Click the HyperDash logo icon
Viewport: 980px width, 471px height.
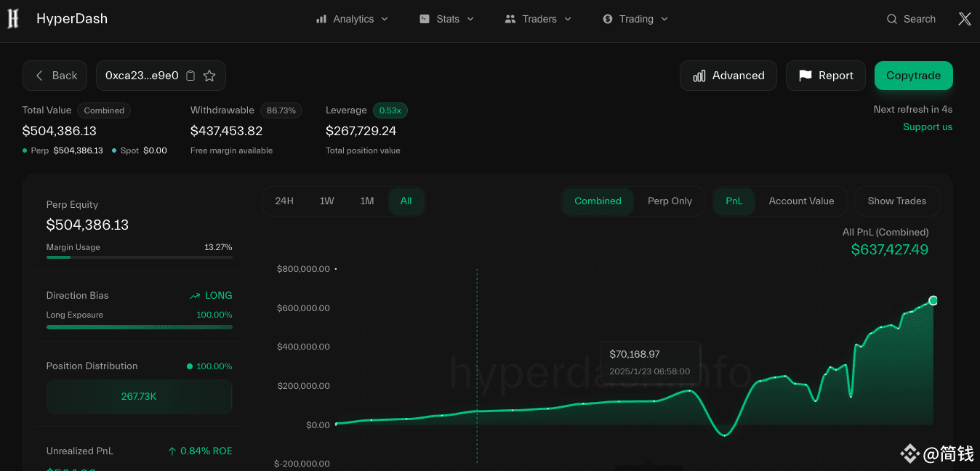click(13, 19)
